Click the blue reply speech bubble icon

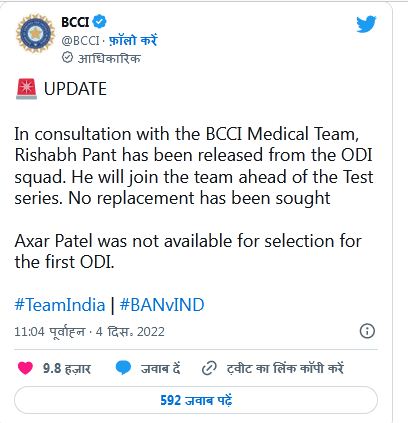click(x=123, y=368)
